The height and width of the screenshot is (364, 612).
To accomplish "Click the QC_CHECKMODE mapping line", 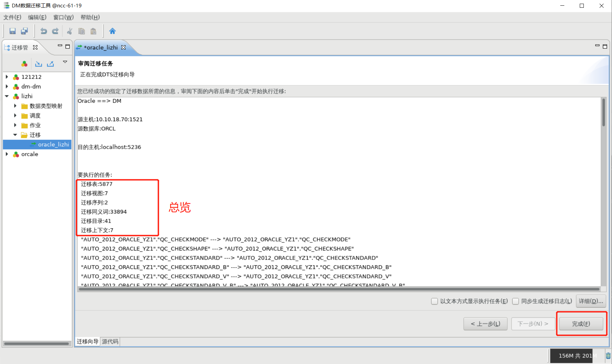I will (x=216, y=239).
